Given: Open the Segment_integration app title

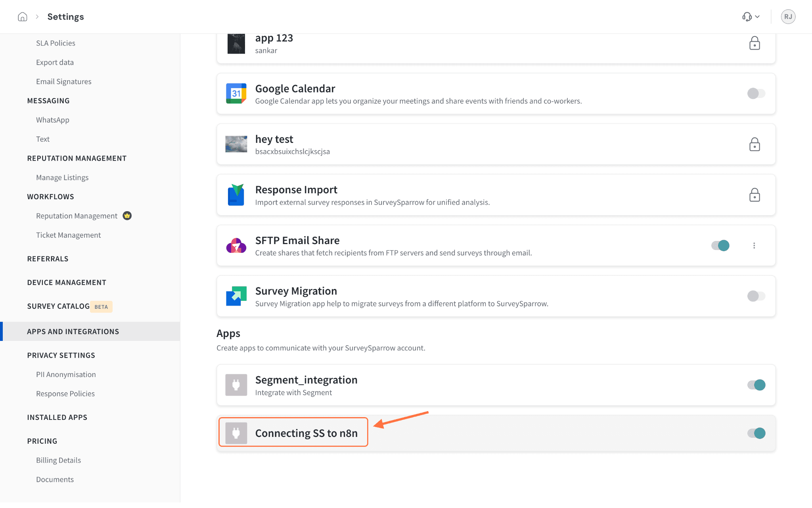Looking at the screenshot, I should [x=306, y=380].
